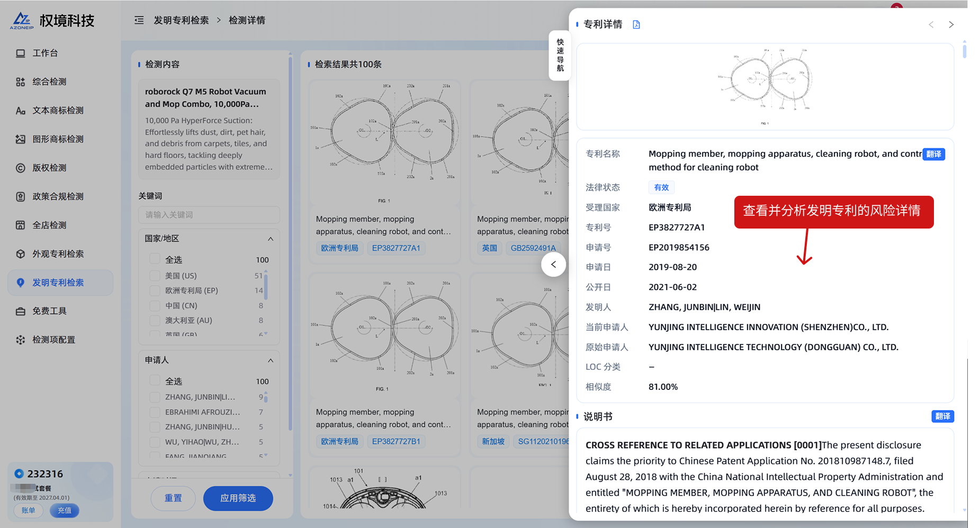Click the 重置 reset button

[173, 498]
